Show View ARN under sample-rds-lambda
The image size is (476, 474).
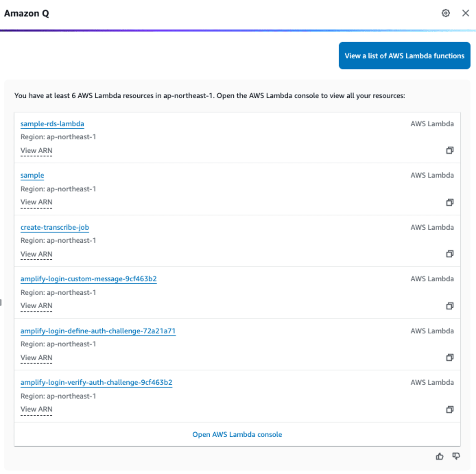click(36, 151)
